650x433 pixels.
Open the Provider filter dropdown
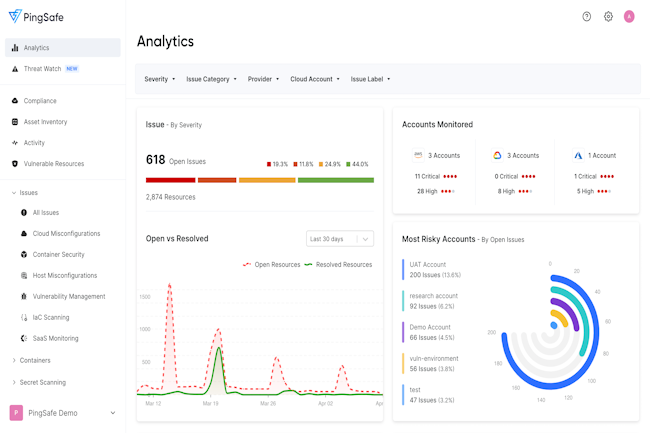coord(263,79)
